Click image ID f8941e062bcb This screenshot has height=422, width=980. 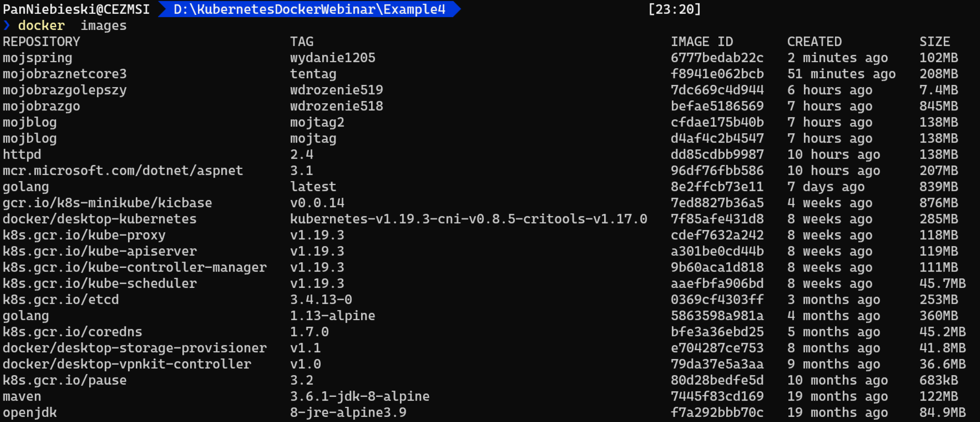tap(717, 74)
